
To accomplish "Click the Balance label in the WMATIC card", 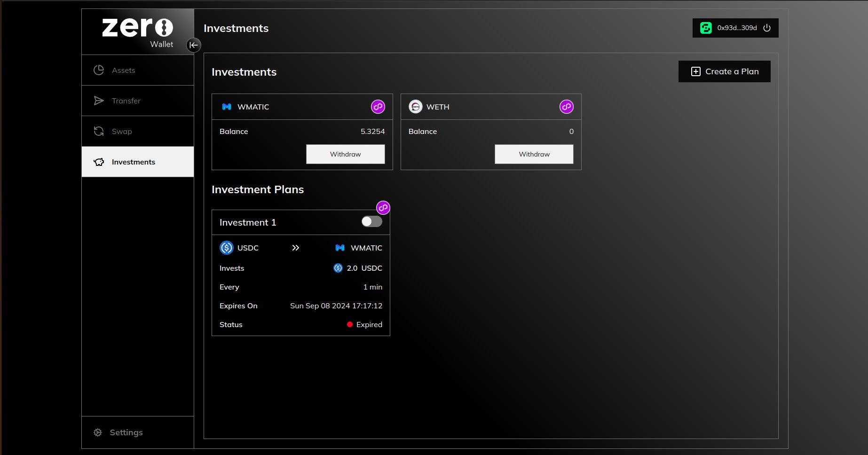I will [234, 131].
